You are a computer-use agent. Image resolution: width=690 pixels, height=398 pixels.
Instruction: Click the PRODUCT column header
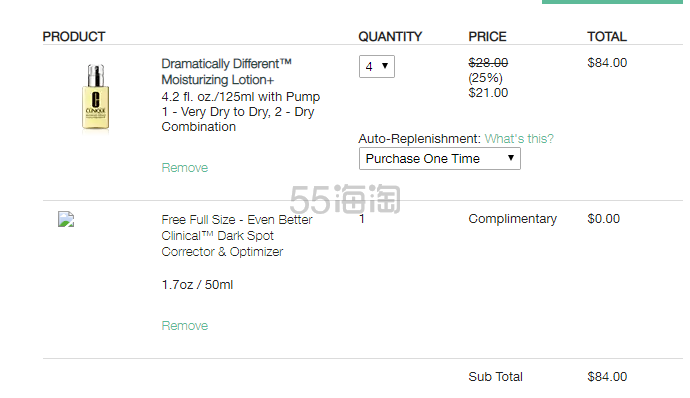(x=74, y=37)
